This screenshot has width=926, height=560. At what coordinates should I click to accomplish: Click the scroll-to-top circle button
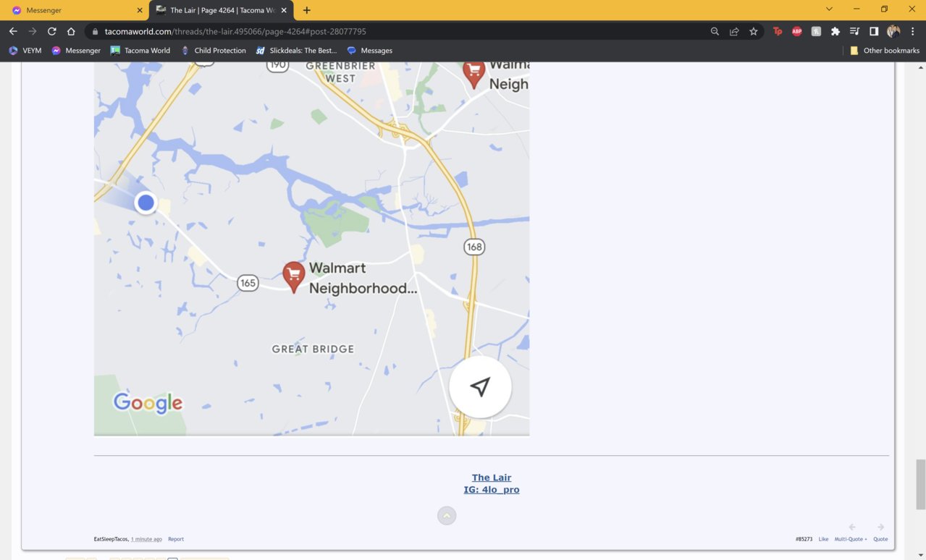point(447,516)
